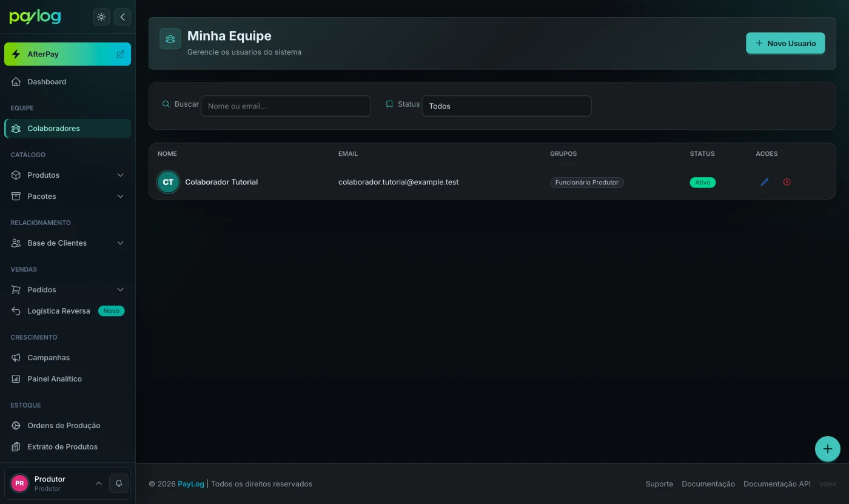Open Extrato de Produtos

coord(67,447)
